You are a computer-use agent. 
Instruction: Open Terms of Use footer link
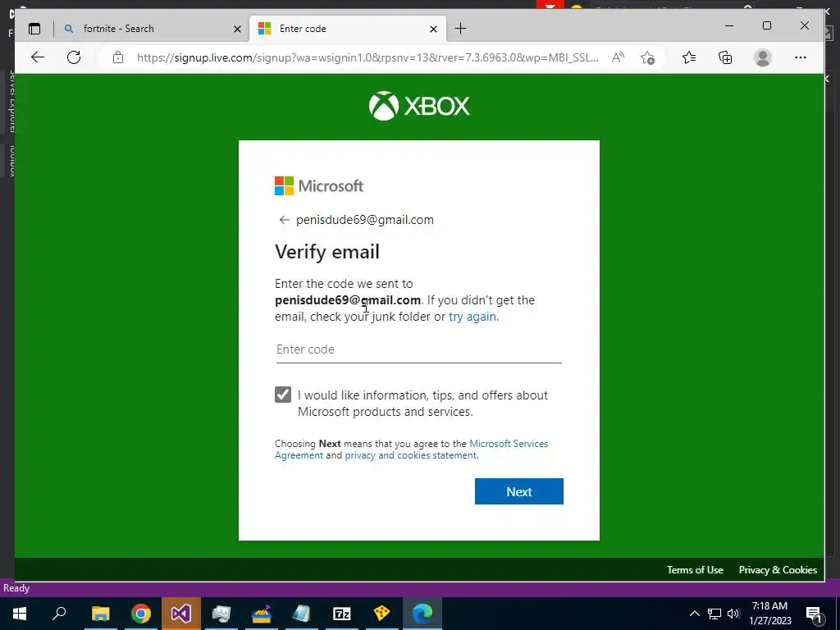695,570
